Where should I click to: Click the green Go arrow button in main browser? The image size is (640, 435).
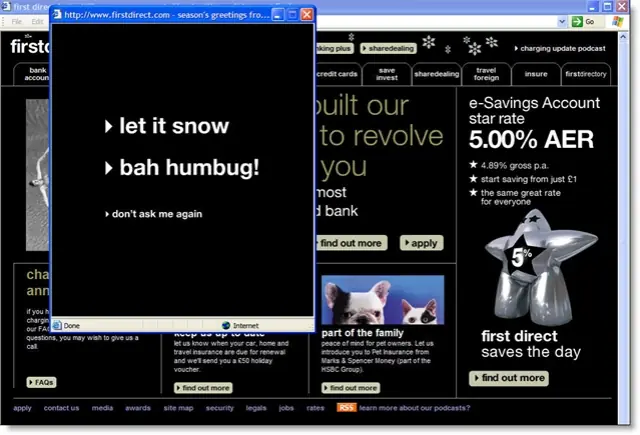pos(577,22)
